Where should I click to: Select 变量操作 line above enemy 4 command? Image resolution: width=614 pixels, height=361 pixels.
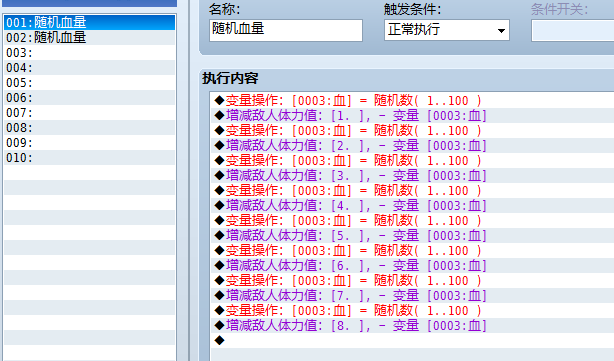coord(413,191)
